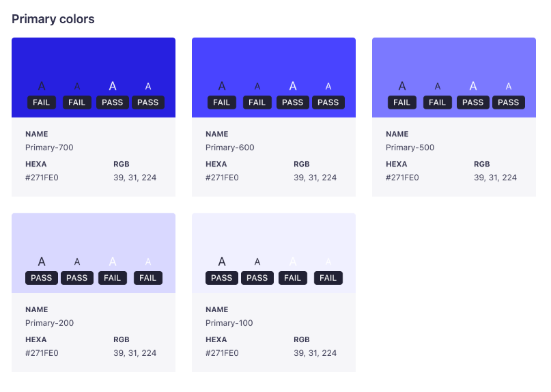Image resolution: width=551 pixels, height=392 pixels.
Task: Click hex value #271FE0 under Primary-600
Action: point(222,178)
